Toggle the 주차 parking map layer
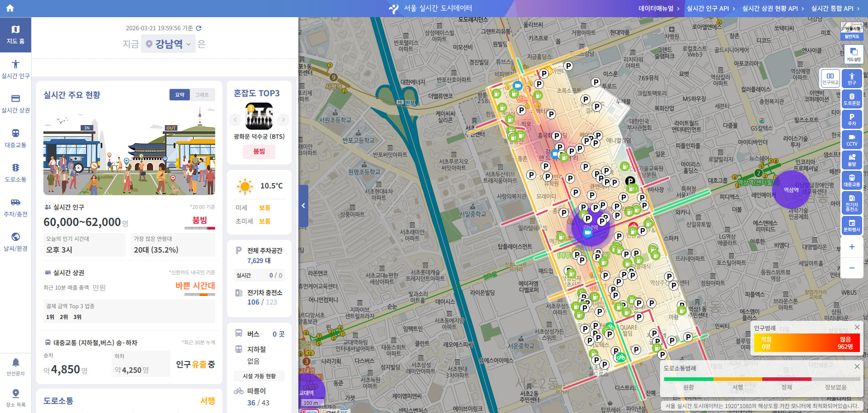 (852, 119)
